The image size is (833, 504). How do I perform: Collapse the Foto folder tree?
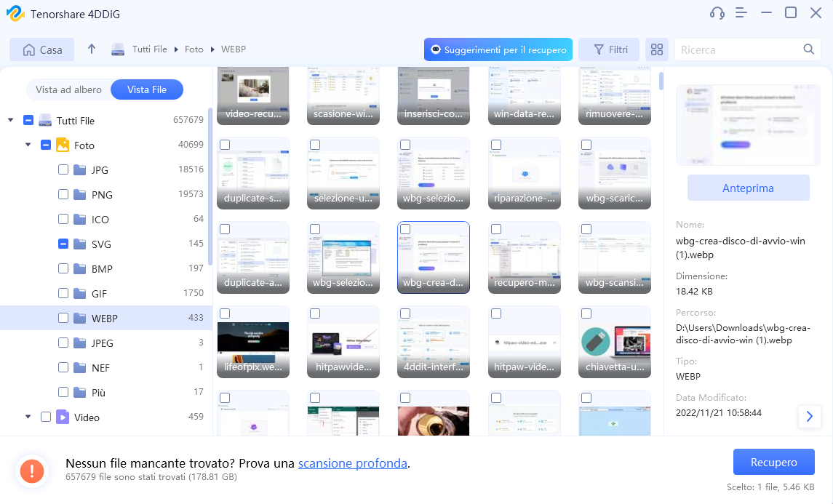pyautogui.click(x=28, y=145)
